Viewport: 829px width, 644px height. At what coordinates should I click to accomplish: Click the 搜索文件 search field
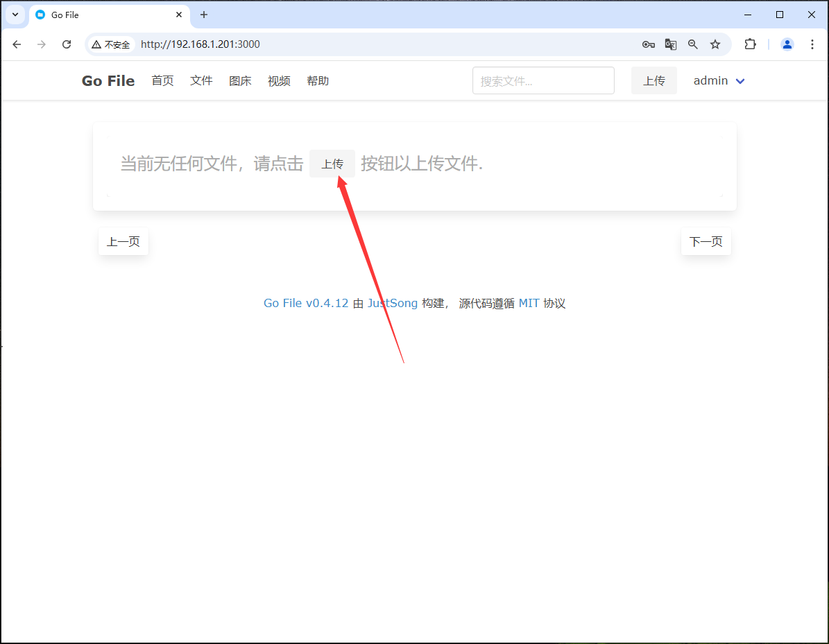tap(543, 80)
